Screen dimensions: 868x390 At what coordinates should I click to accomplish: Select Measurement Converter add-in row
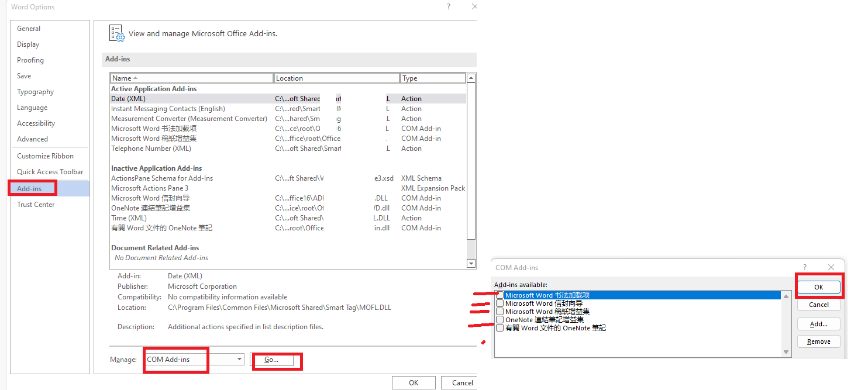tap(288, 119)
